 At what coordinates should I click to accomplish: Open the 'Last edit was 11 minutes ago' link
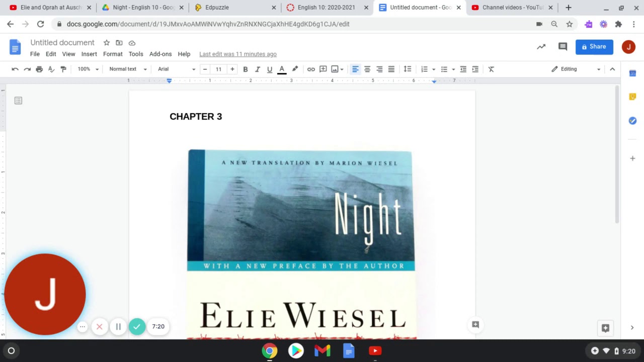click(x=238, y=54)
